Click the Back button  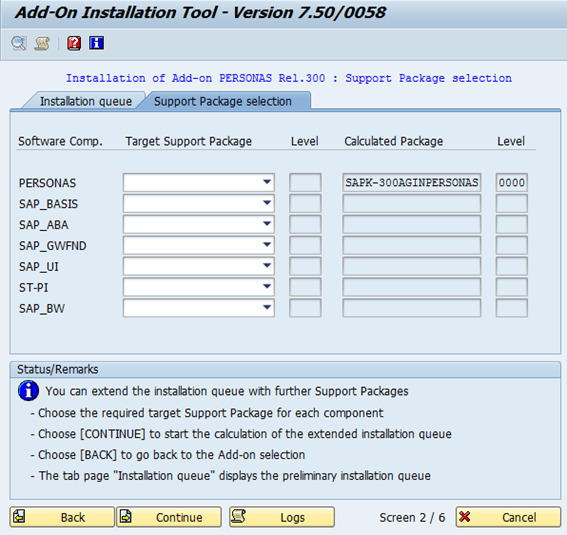pos(62,517)
